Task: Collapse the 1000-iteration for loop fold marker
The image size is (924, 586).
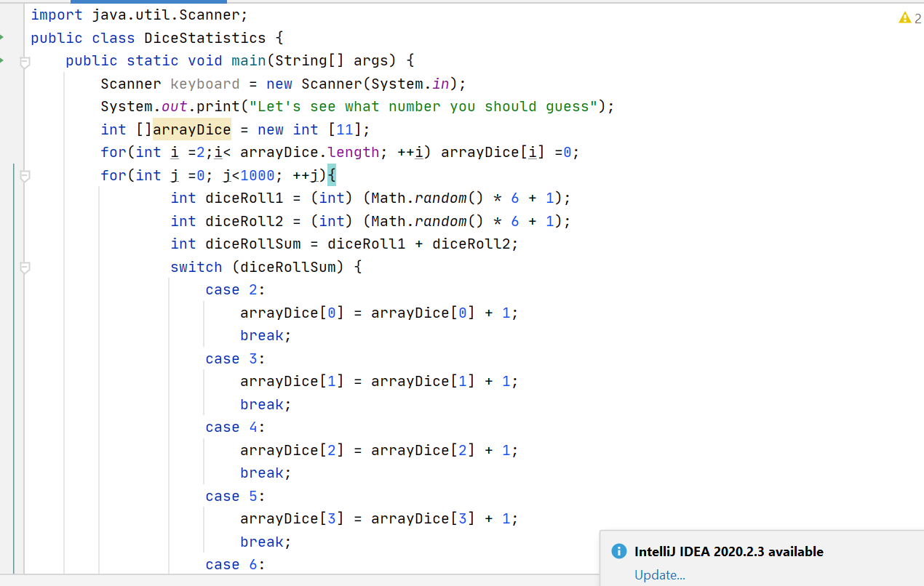Action: coord(25,174)
